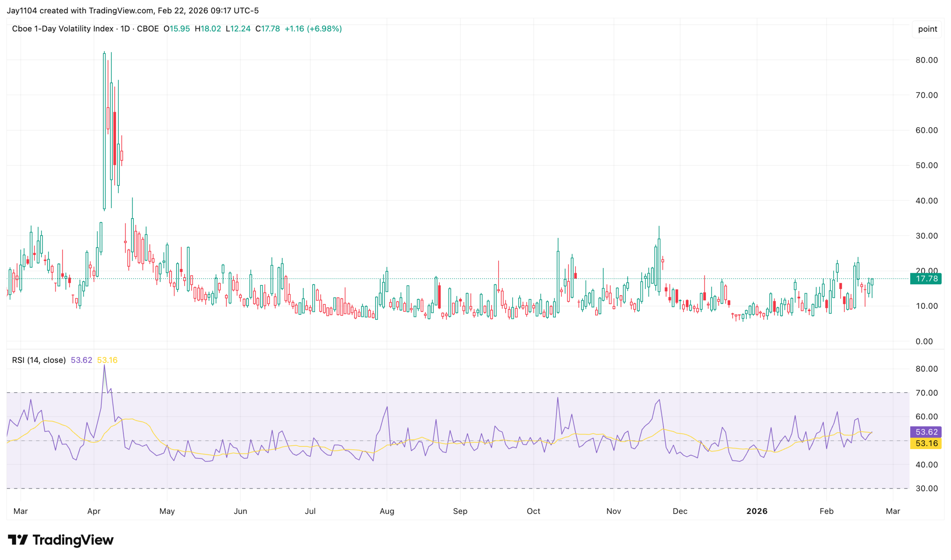
Task: Click the 80.00 label on the price axis
Action: [926, 60]
